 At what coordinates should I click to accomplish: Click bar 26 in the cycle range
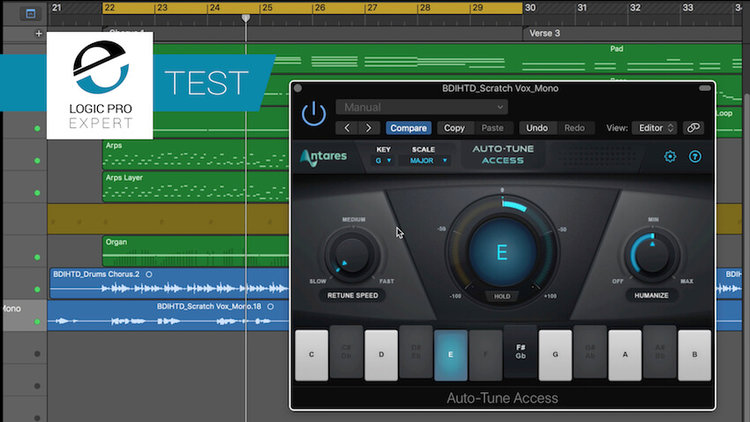(x=320, y=8)
